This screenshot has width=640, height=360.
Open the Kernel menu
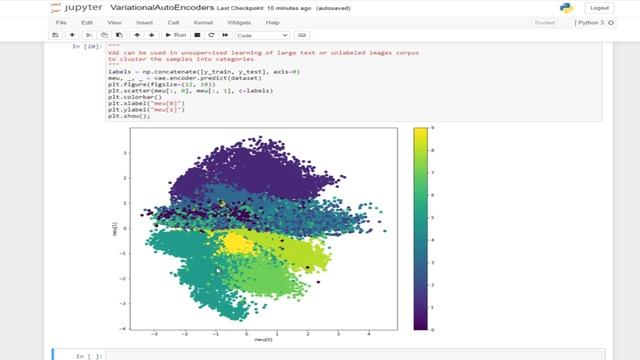203,22
